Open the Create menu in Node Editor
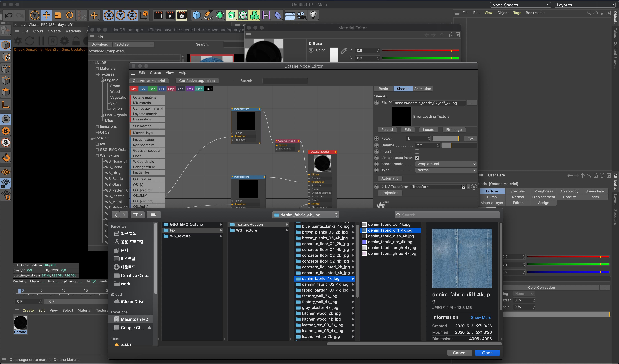Screen dimensions: 619x364 point(155,73)
